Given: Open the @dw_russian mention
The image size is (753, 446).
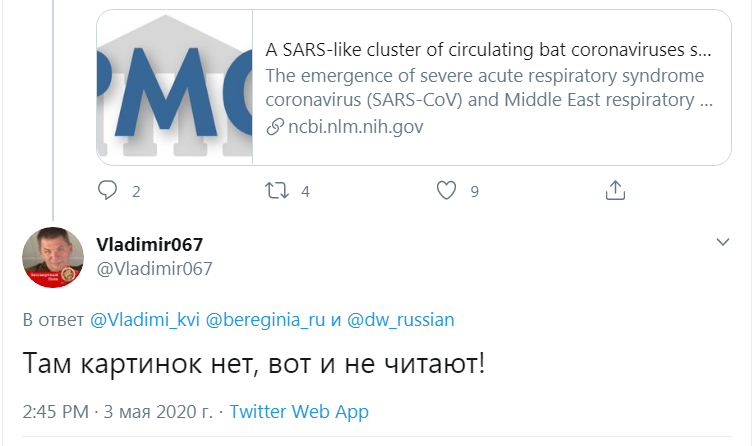Looking at the screenshot, I should click(400, 321).
